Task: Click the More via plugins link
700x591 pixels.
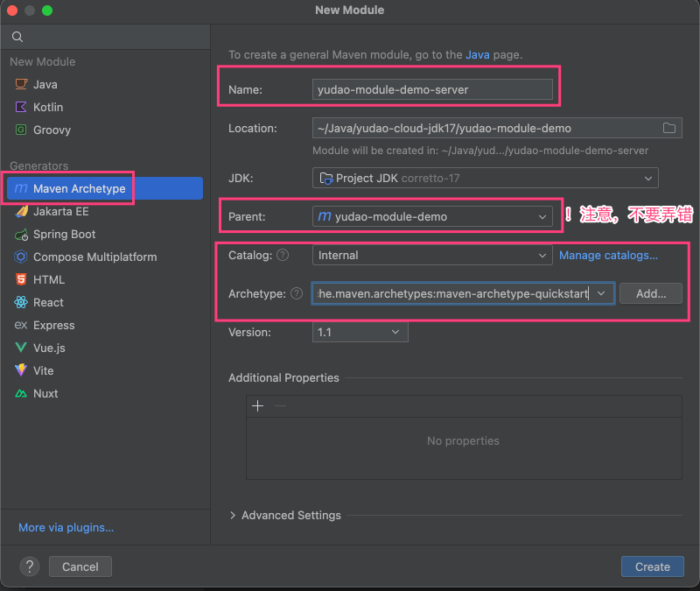Action: click(x=66, y=528)
